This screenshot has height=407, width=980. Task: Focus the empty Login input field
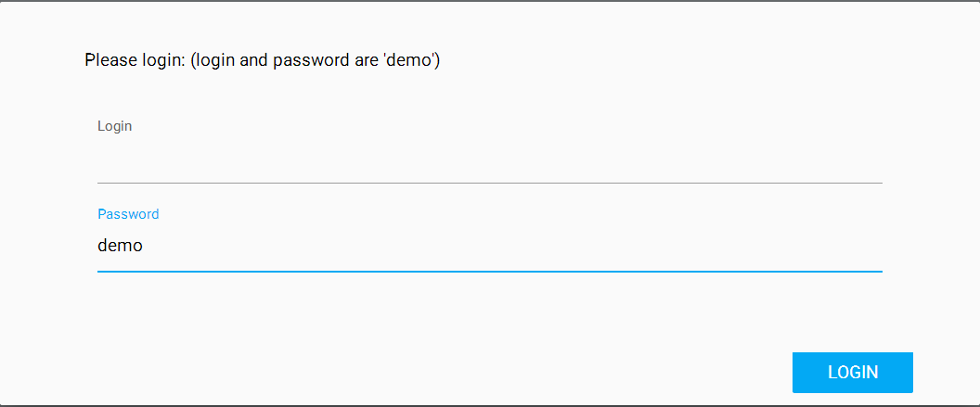point(489,161)
